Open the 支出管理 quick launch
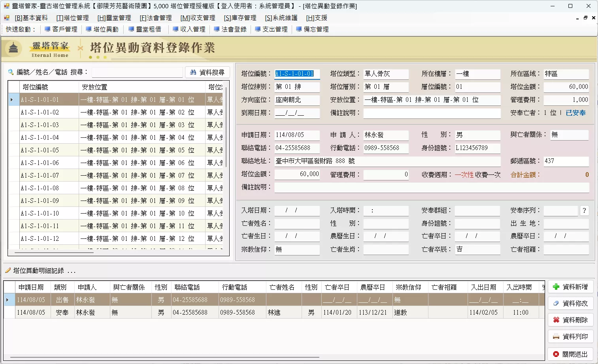 pos(271,29)
